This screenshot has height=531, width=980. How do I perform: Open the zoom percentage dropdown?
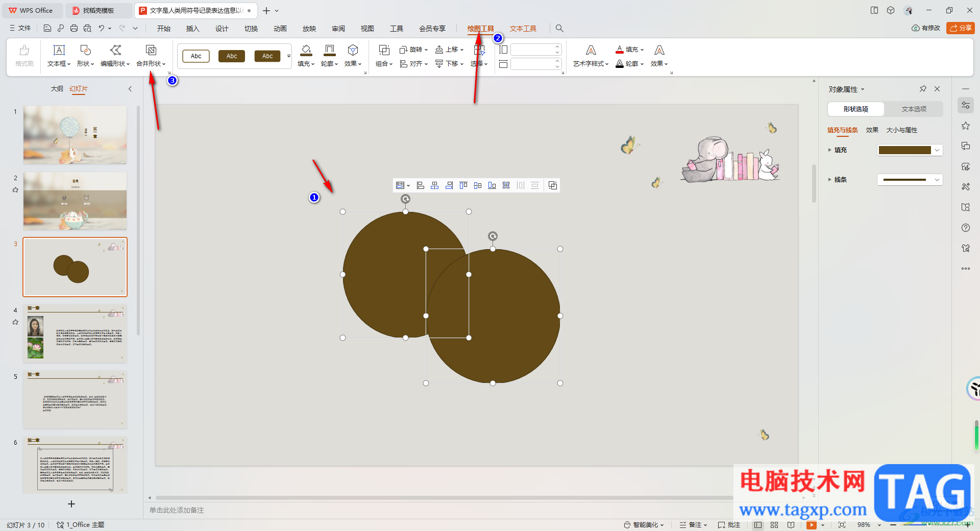pyautogui.click(x=879, y=525)
